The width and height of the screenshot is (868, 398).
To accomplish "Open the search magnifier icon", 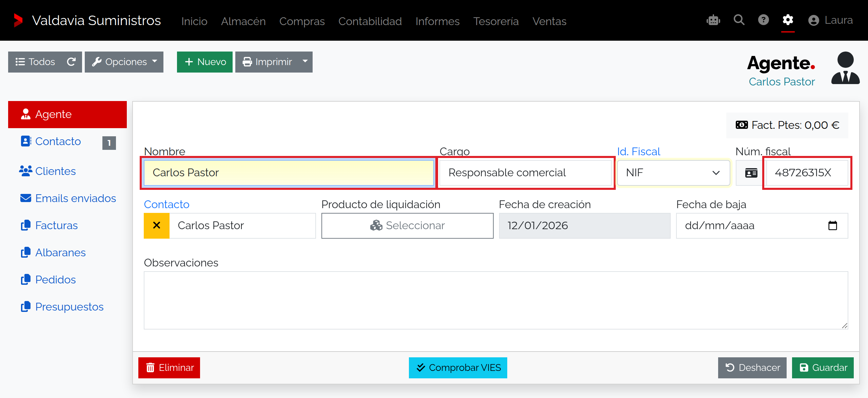I will [739, 20].
